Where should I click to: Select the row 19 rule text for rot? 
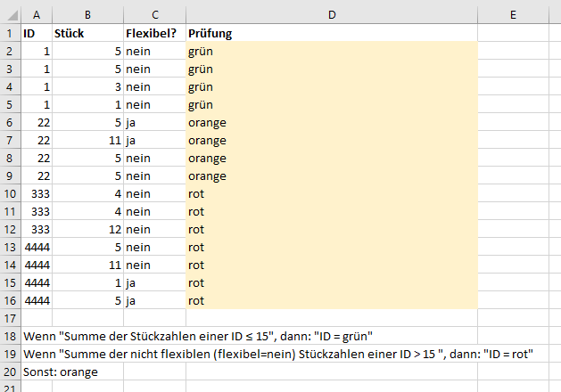point(276,354)
